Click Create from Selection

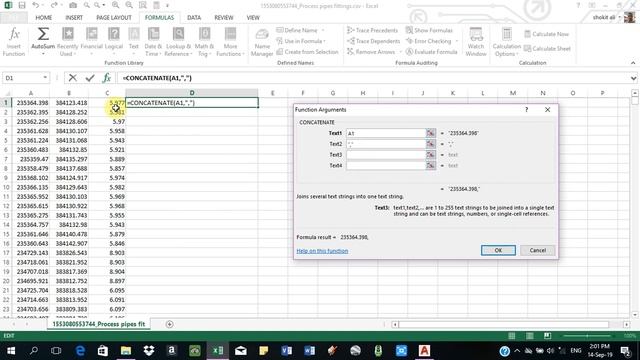(x=307, y=52)
